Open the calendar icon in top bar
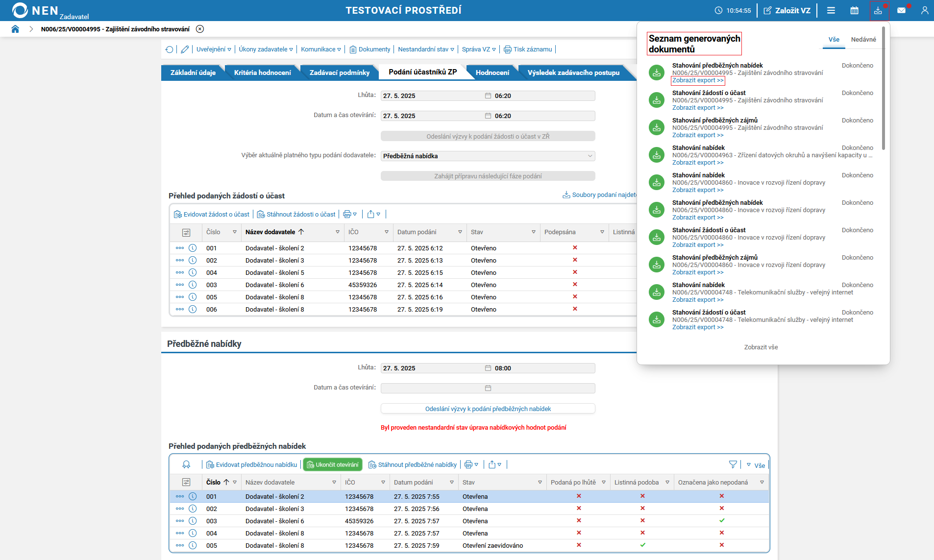934x560 pixels. click(x=854, y=10)
